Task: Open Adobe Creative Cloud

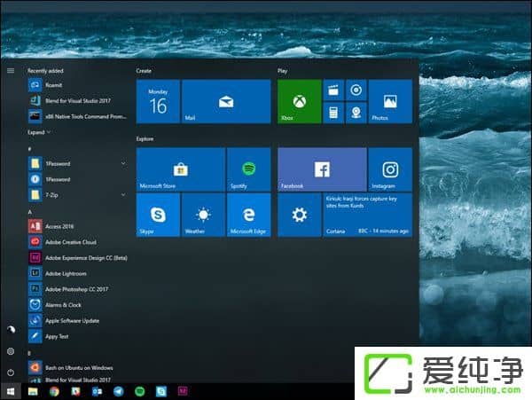Action: click(x=77, y=242)
